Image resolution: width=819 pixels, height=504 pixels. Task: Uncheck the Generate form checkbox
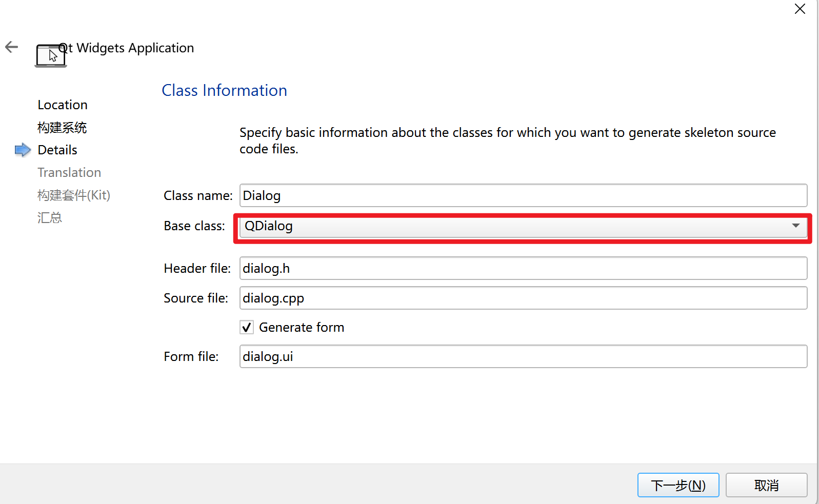click(x=247, y=327)
